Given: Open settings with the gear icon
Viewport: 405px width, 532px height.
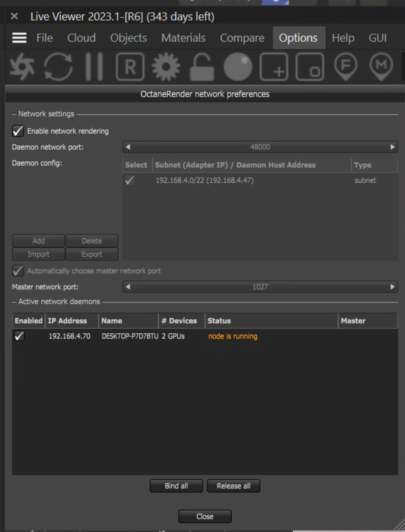Looking at the screenshot, I should [166, 67].
